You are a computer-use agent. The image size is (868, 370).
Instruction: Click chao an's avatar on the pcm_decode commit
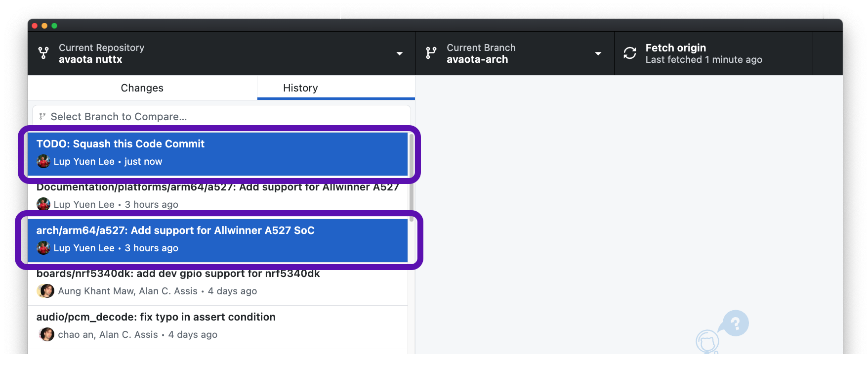point(46,334)
